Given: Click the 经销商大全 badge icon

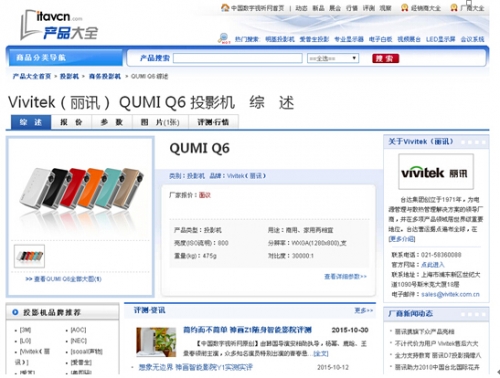Looking at the screenshot, I should click(x=405, y=7).
